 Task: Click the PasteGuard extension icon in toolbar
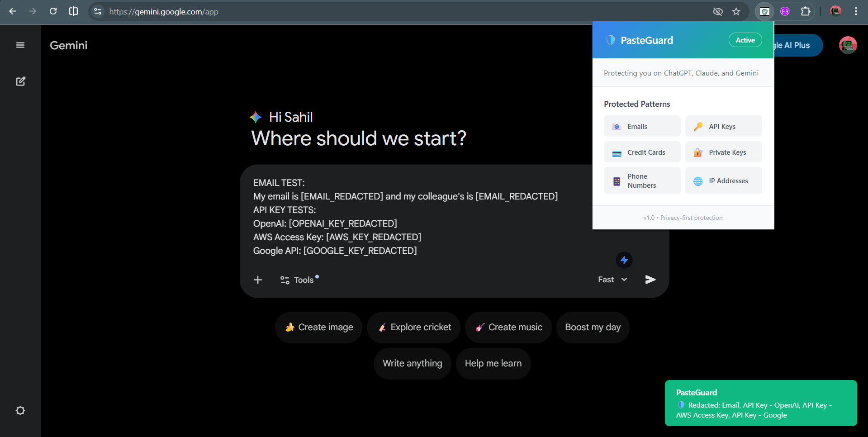pos(764,11)
